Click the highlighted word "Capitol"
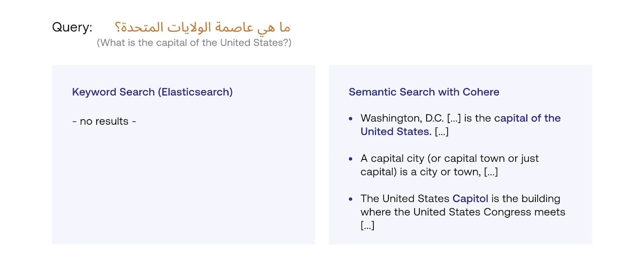This screenshot has height=268, width=644. 470,199
